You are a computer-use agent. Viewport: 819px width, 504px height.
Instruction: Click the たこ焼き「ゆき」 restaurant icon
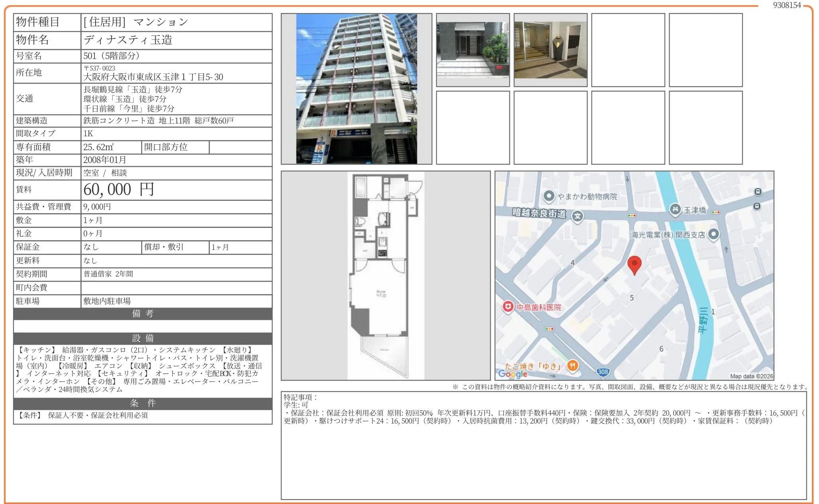click(x=572, y=365)
